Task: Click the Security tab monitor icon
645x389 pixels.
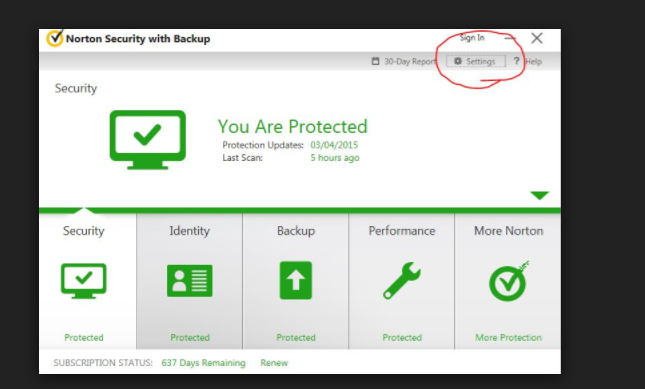Action: click(84, 281)
